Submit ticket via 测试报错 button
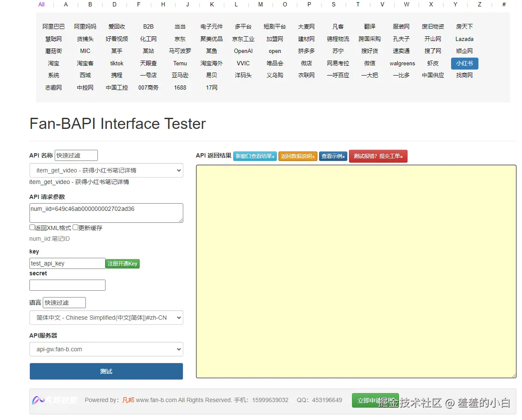The width and height of the screenshot is (522, 420). [x=378, y=156]
